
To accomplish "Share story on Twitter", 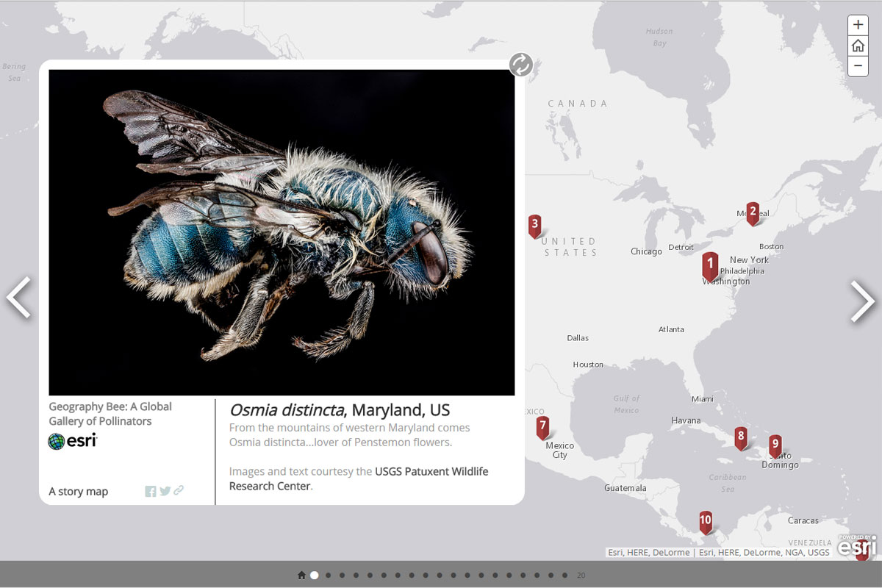I will [165, 492].
